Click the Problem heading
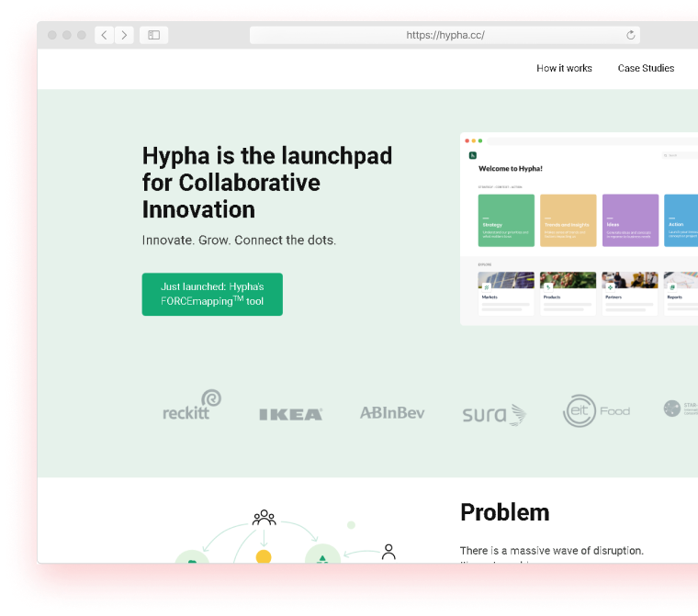This screenshot has height=616, width=698. [x=505, y=512]
